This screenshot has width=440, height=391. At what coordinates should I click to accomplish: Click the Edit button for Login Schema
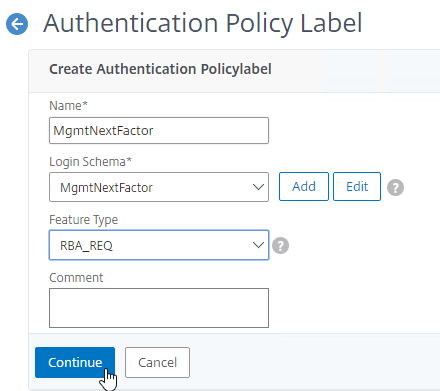(357, 187)
